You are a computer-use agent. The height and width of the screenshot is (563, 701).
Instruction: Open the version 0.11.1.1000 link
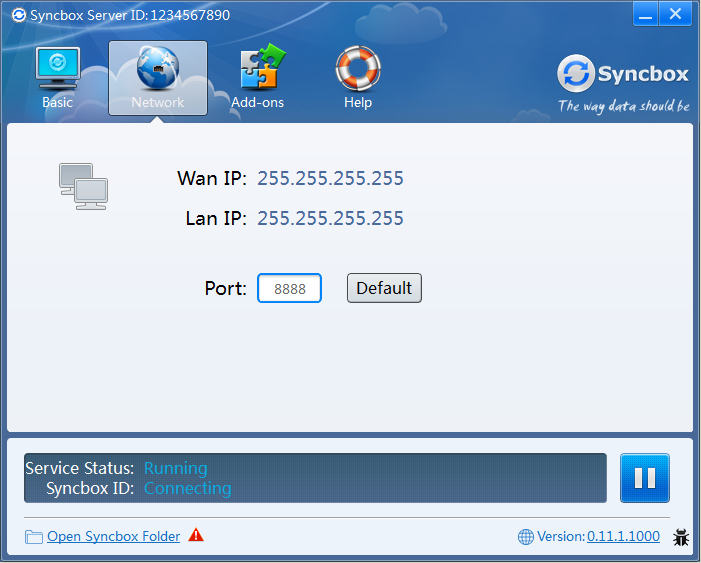click(623, 536)
